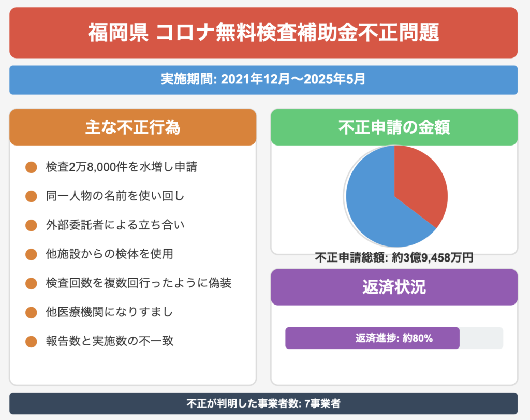Click the orange bullet beside 検査回数を複数回行ったように偽装
The height and width of the screenshot is (420, 530).
(x=31, y=283)
